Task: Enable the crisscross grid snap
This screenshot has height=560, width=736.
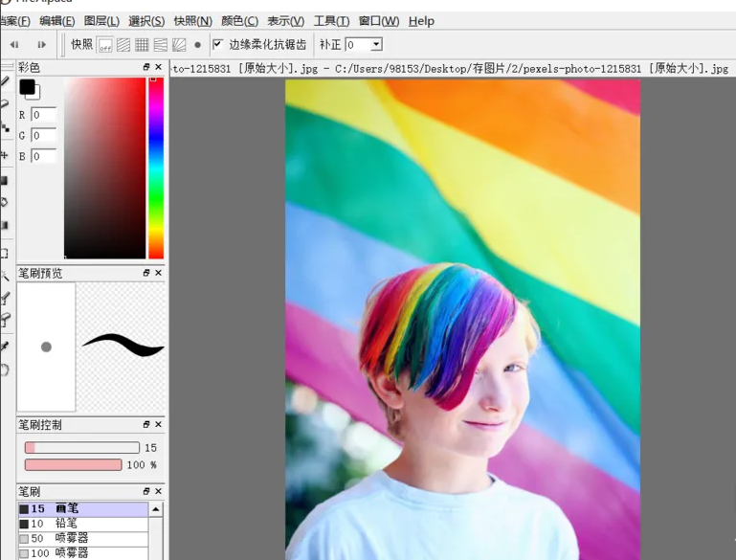Action: [x=142, y=45]
